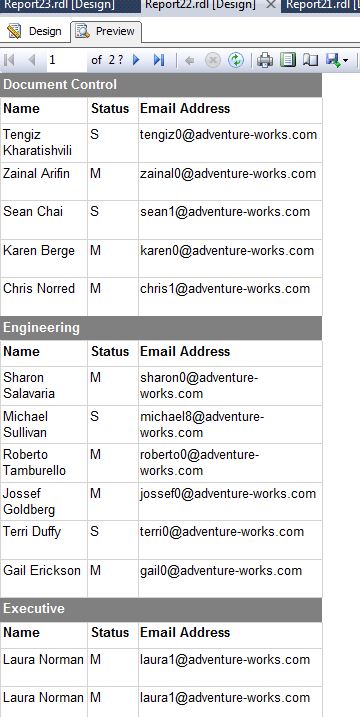Jump to last report page
This screenshot has width=360, height=717.
[x=159, y=60]
